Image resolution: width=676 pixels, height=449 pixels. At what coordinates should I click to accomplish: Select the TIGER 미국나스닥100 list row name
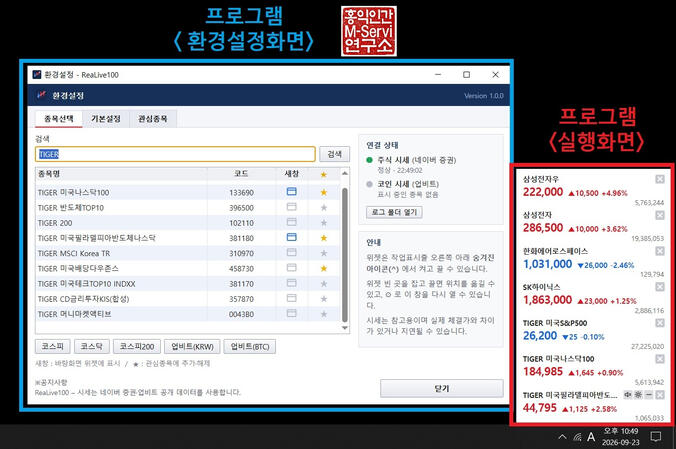pos(73,192)
